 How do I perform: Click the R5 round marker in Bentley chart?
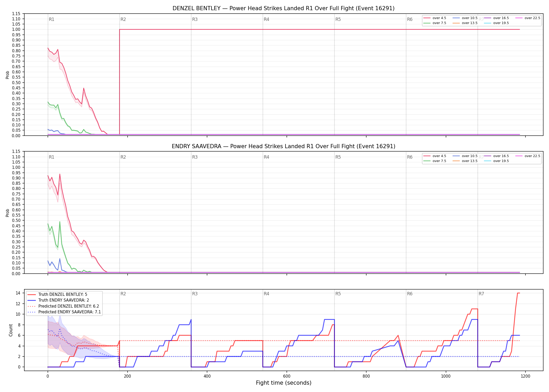pyautogui.click(x=338, y=19)
